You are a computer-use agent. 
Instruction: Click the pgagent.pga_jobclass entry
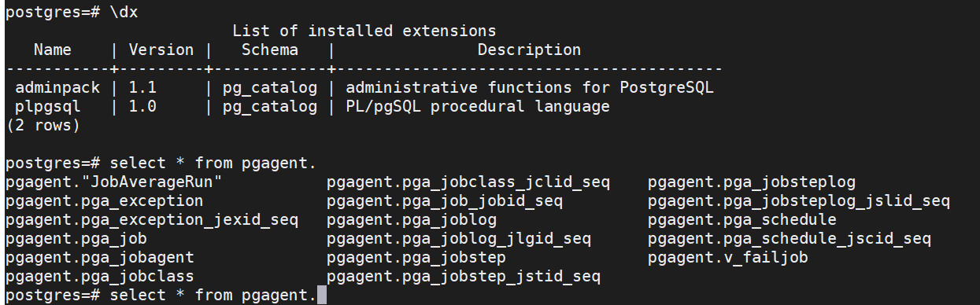[x=99, y=276]
